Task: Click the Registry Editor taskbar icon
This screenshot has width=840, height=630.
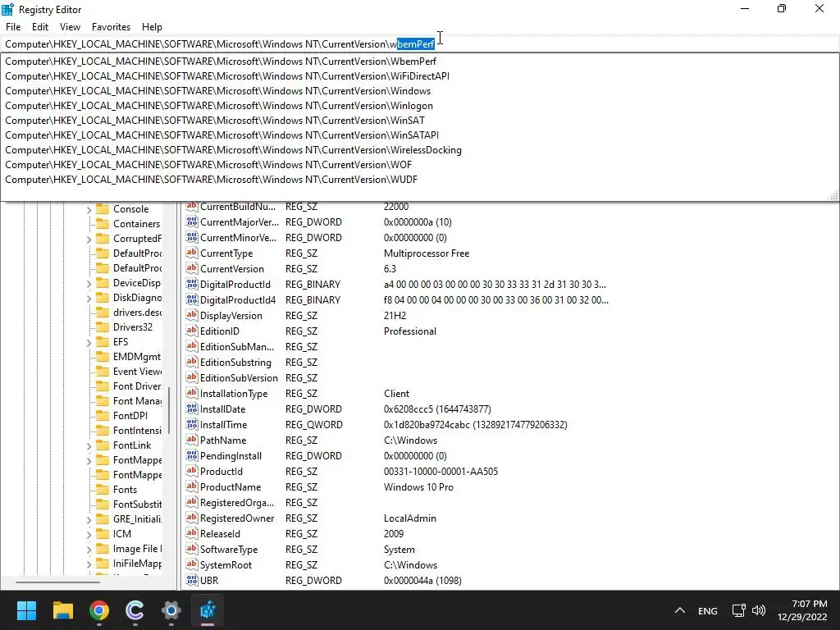Action: [208, 610]
